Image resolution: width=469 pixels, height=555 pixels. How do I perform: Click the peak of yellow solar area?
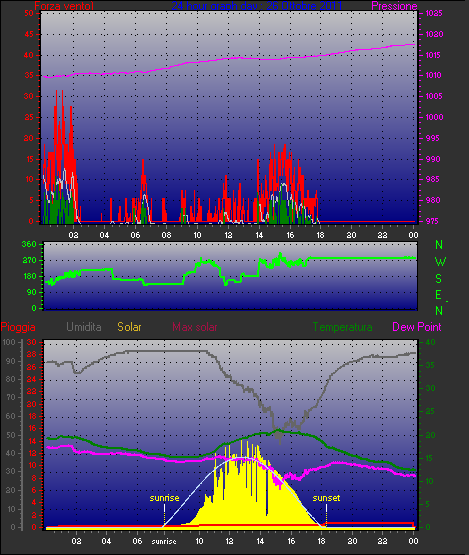(x=242, y=440)
